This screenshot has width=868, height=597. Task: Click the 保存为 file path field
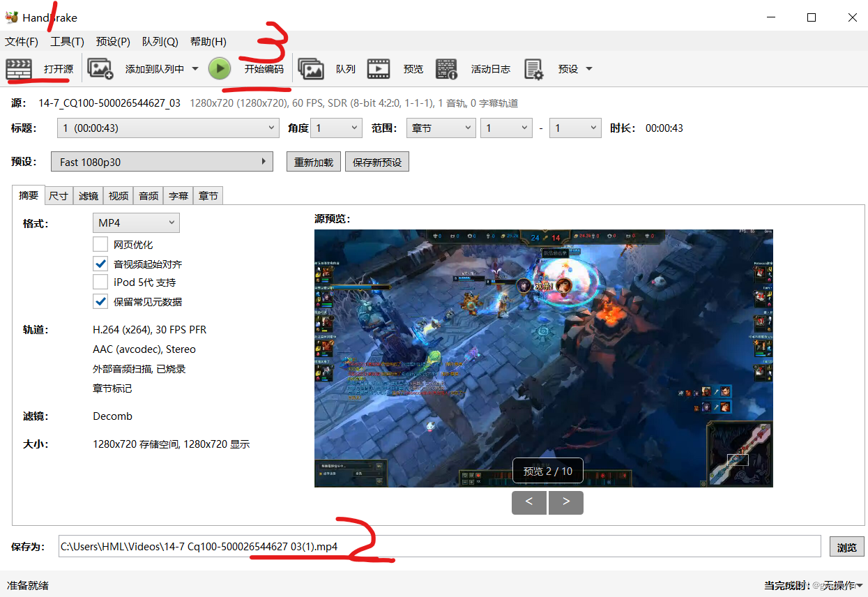tap(440, 547)
